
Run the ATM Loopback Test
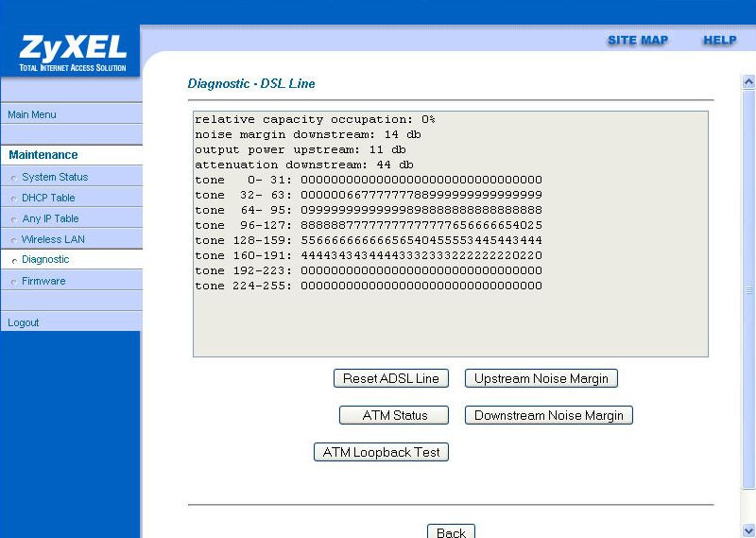coord(381,452)
